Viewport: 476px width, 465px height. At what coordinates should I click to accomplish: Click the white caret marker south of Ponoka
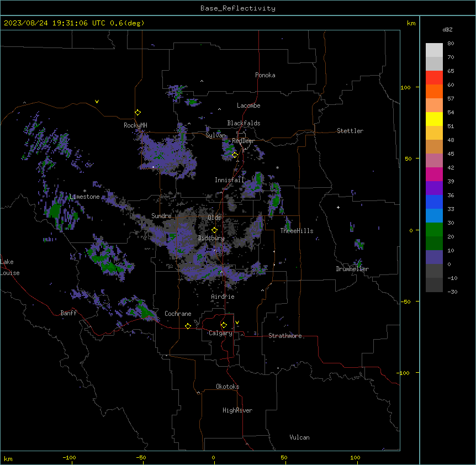click(x=202, y=81)
